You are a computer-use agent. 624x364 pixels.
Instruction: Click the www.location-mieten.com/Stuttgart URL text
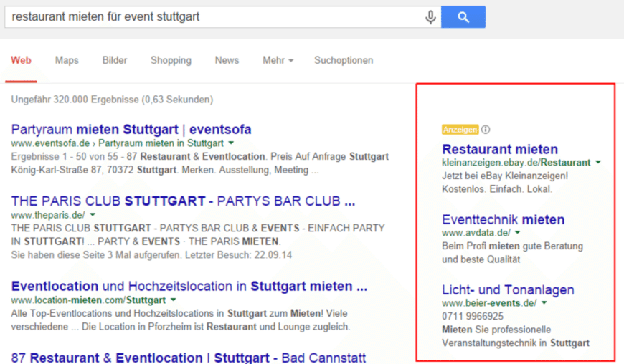point(88,300)
